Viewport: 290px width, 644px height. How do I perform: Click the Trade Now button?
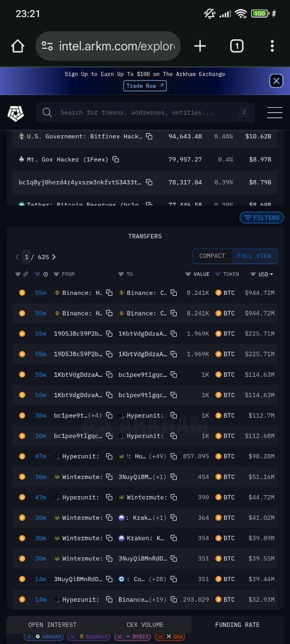point(145,86)
